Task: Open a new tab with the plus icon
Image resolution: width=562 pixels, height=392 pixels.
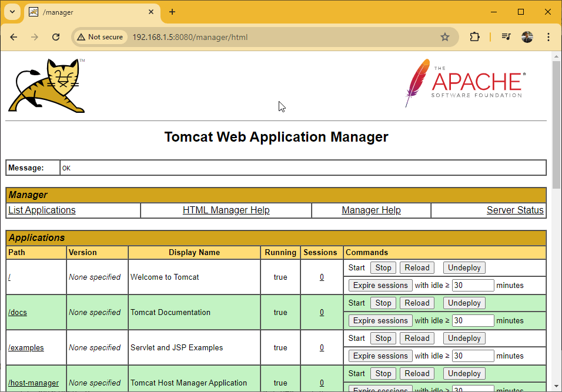Action: coord(172,12)
